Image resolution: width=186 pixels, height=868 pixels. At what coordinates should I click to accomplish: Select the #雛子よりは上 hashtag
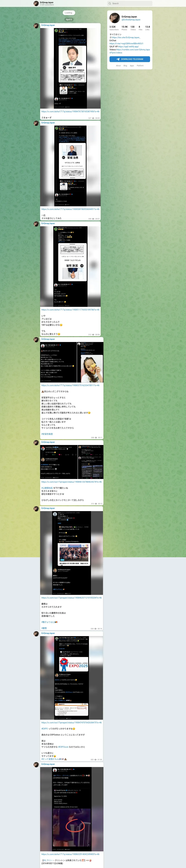49,622
